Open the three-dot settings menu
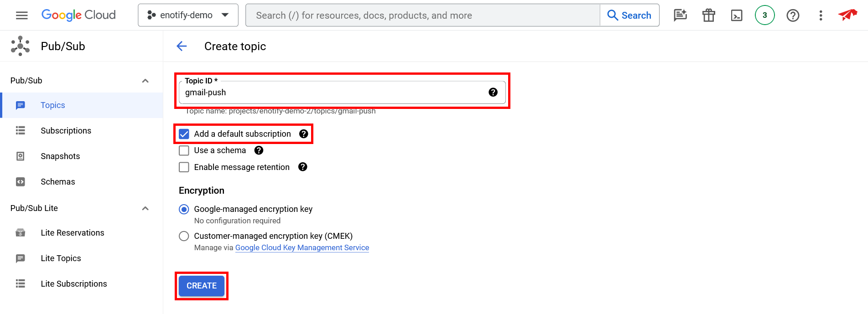Viewport: 868px width, 314px height. [821, 15]
